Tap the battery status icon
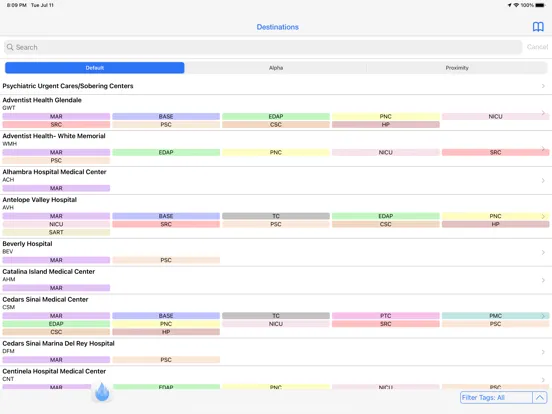The image size is (552, 414). [540, 5]
